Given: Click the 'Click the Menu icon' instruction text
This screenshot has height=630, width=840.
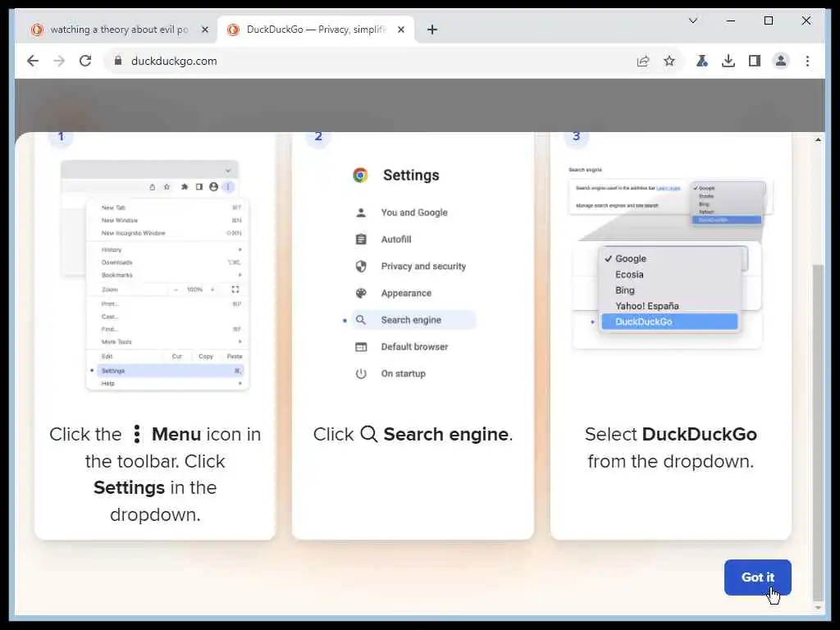Looking at the screenshot, I should tap(155, 474).
